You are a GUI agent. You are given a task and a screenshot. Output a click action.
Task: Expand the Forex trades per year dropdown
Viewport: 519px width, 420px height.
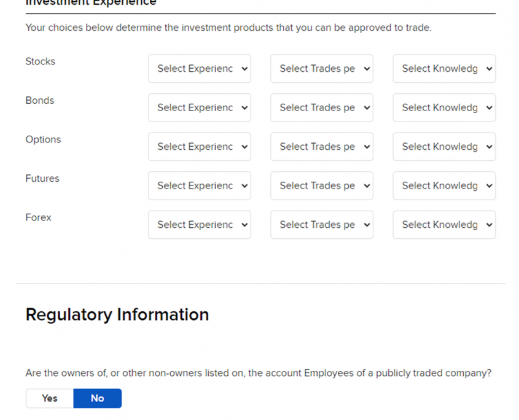tap(321, 225)
